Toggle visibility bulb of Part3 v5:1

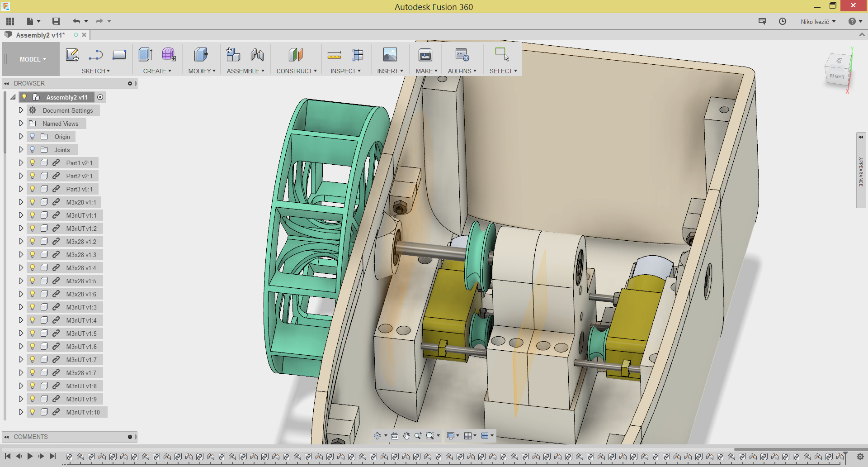33,189
